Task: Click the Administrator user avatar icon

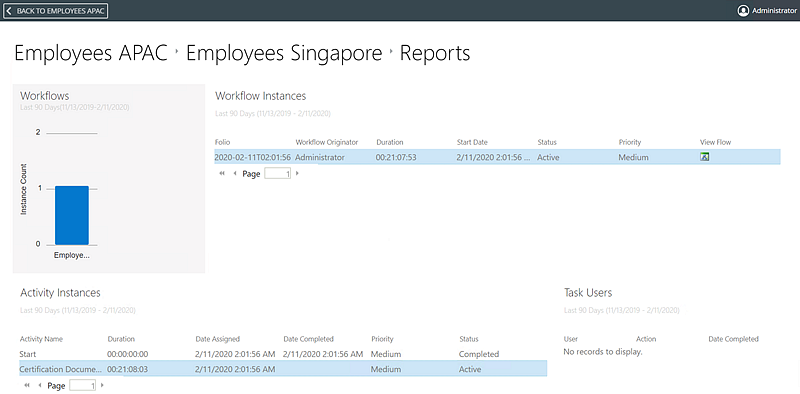Action: 743,10
